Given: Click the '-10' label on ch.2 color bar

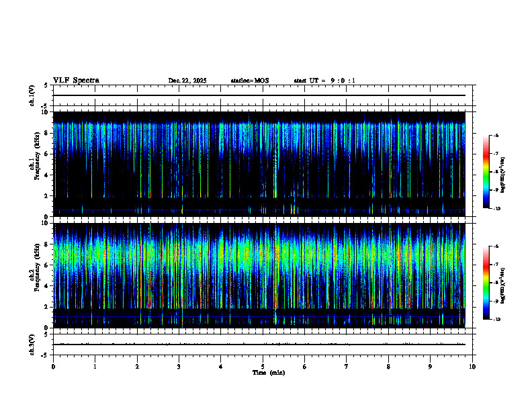Looking at the screenshot, I should coord(497,319).
